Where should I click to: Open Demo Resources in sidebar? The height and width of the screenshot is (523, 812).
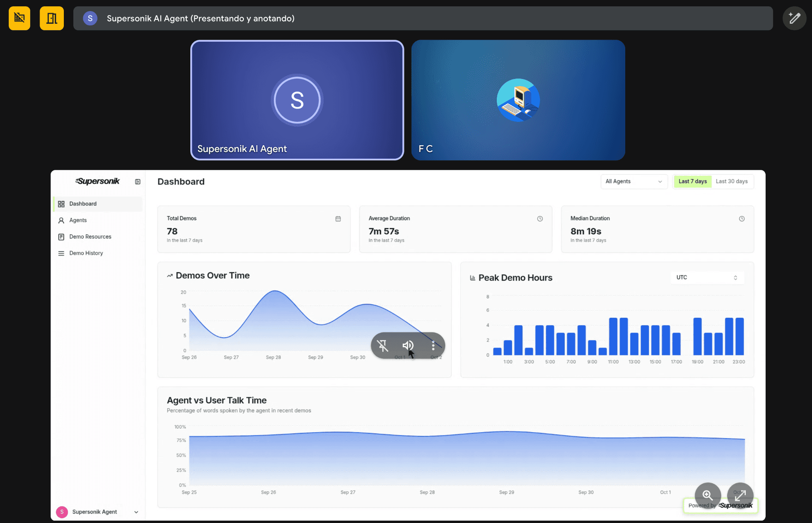click(90, 237)
